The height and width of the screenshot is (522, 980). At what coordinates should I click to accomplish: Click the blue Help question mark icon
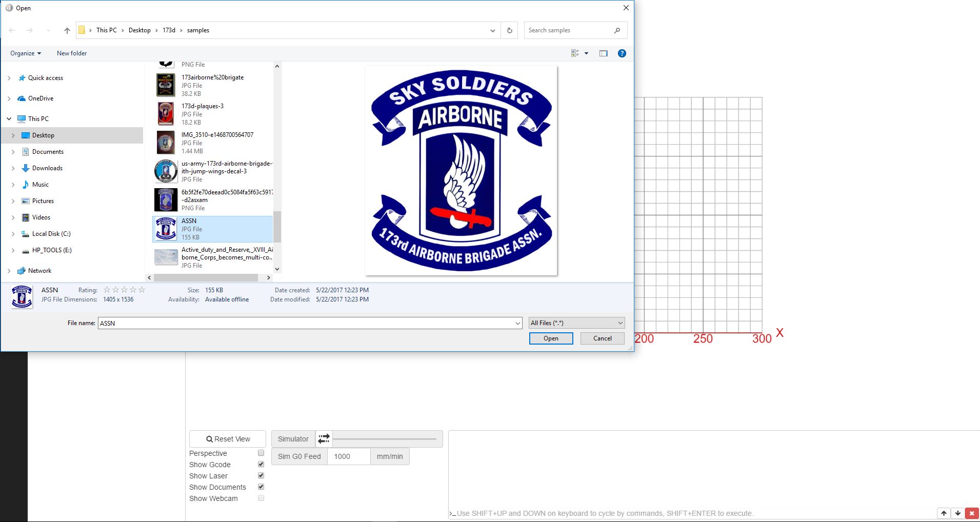click(622, 53)
